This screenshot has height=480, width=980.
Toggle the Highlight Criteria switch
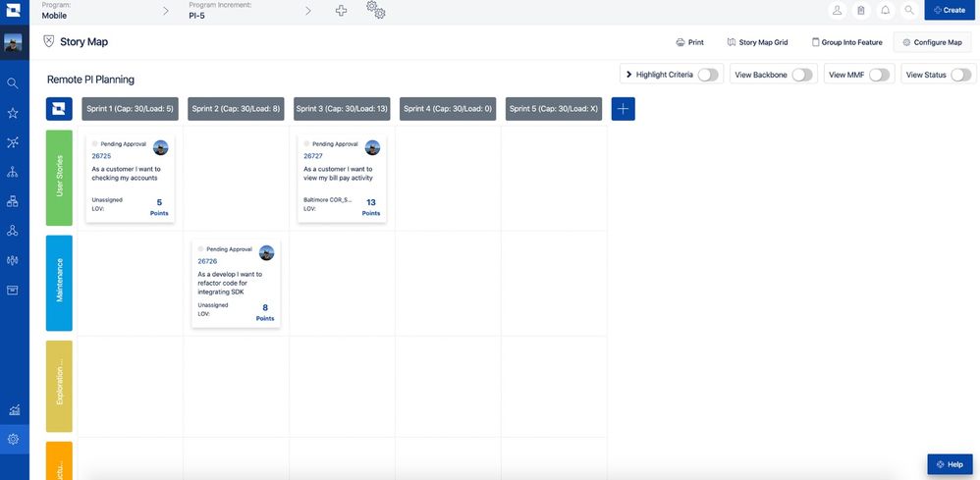click(x=708, y=75)
